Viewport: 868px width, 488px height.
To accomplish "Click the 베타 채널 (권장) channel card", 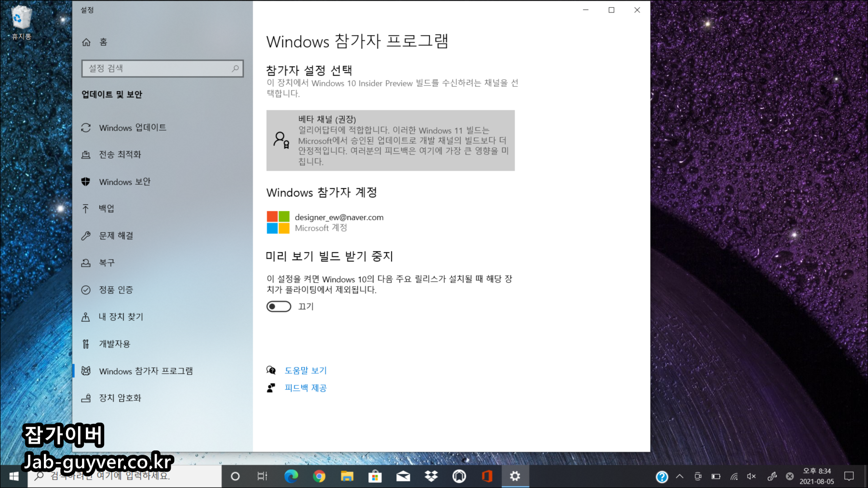I will point(391,141).
